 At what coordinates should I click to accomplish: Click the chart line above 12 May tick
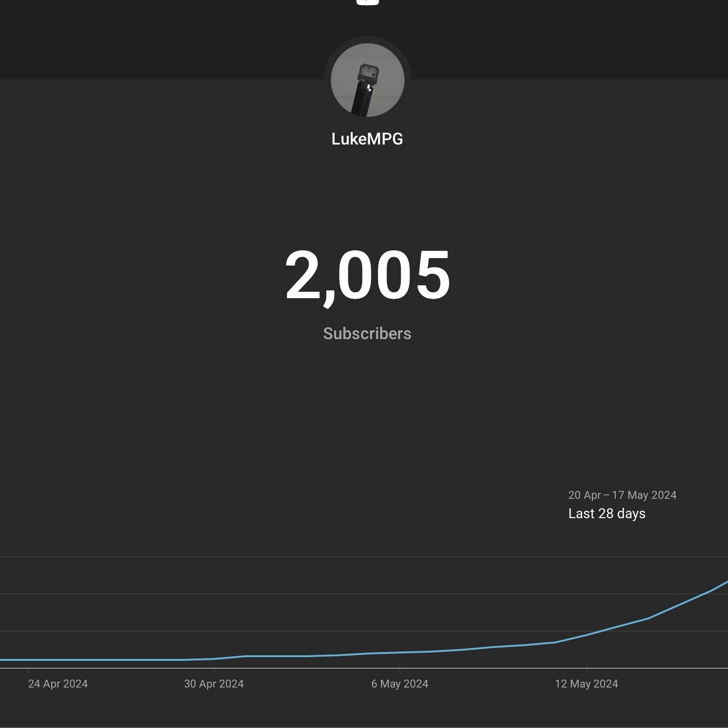point(586,635)
